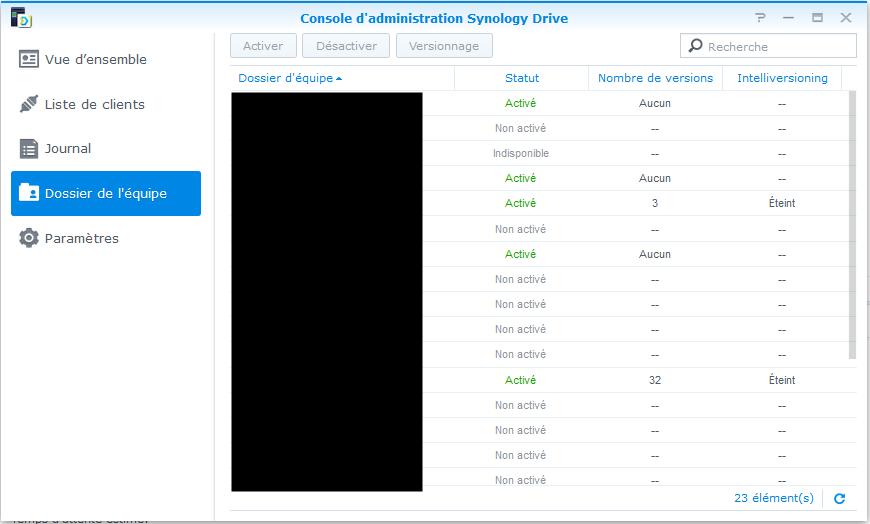
Task: Click the team folder icon in sidebar
Action: (29, 193)
